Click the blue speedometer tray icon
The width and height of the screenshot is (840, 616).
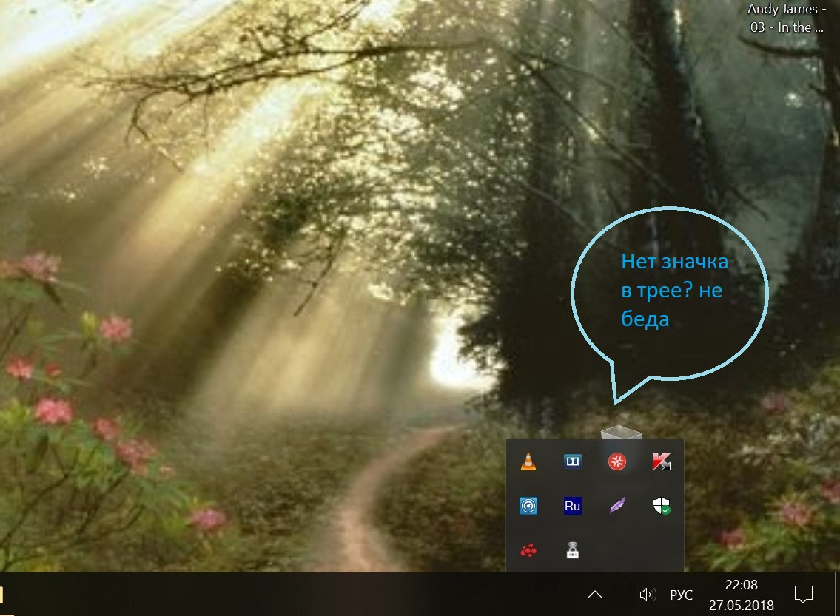click(528, 506)
